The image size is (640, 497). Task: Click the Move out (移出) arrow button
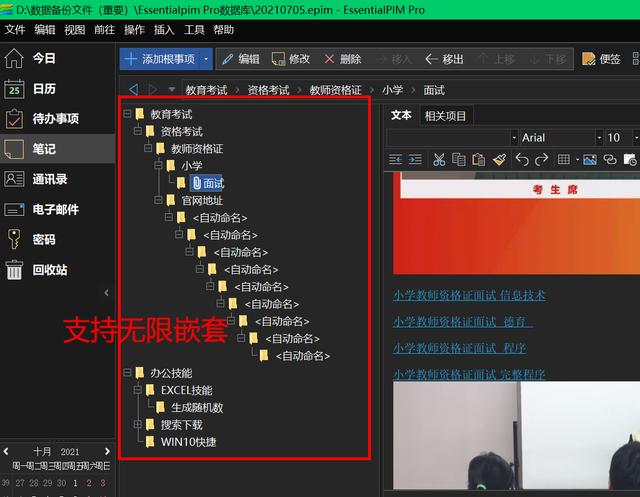(x=444, y=59)
